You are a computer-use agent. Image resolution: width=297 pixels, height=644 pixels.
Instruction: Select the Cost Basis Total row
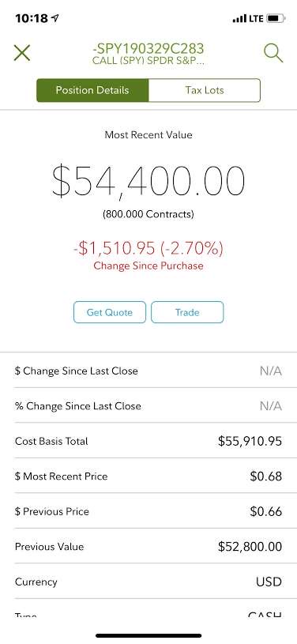point(148,441)
